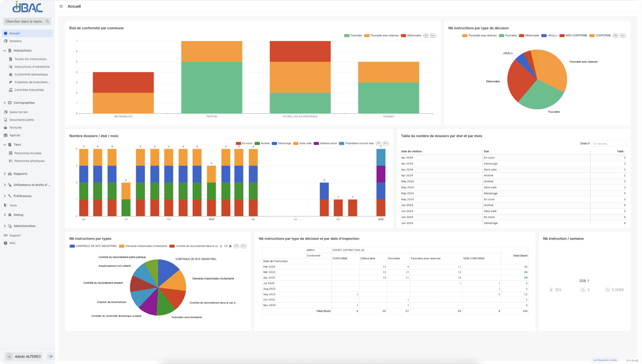
Task: Click the Créations de branchement plug icon
Action: point(11,82)
